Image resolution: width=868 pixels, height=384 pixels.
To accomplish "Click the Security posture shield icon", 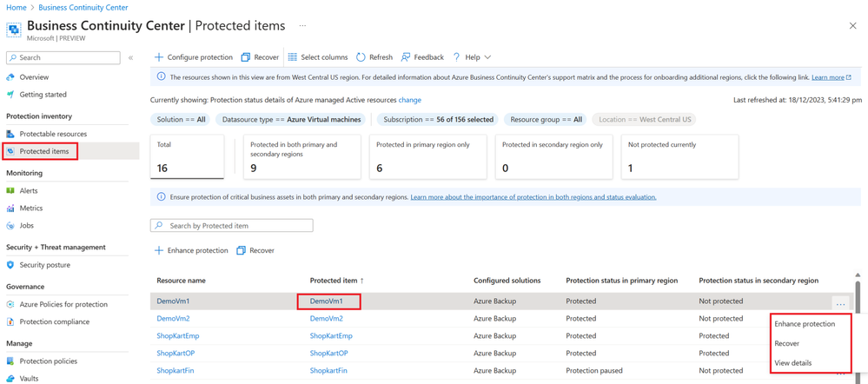I will pyautogui.click(x=10, y=265).
